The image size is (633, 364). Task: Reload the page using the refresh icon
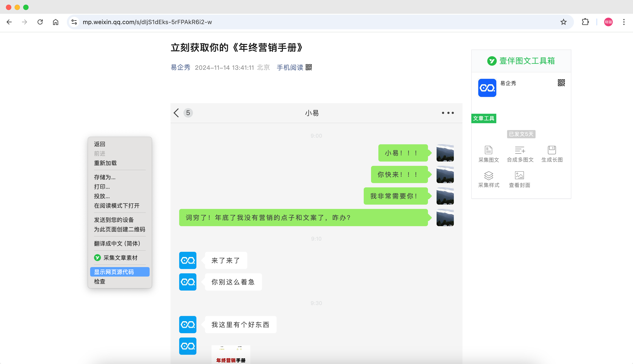(40, 22)
